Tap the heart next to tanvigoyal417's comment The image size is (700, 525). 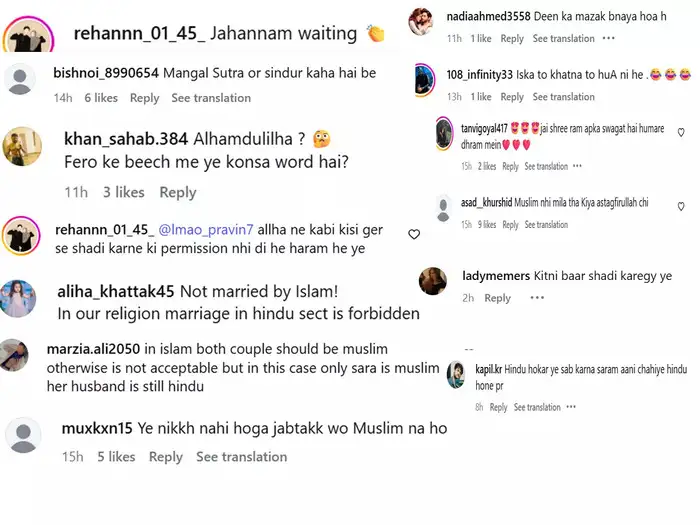[681, 132]
